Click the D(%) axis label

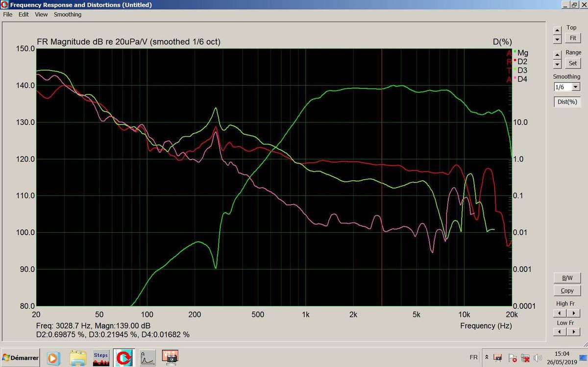click(502, 42)
